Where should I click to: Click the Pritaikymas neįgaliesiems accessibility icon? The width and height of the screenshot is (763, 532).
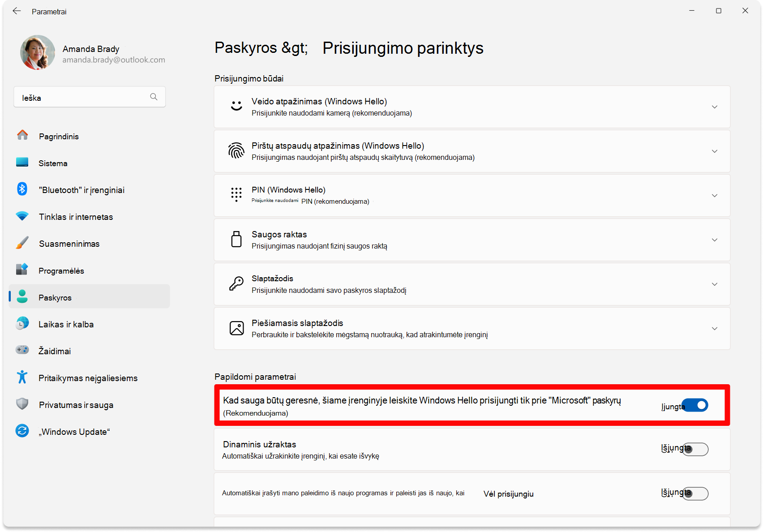click(22, 377)
